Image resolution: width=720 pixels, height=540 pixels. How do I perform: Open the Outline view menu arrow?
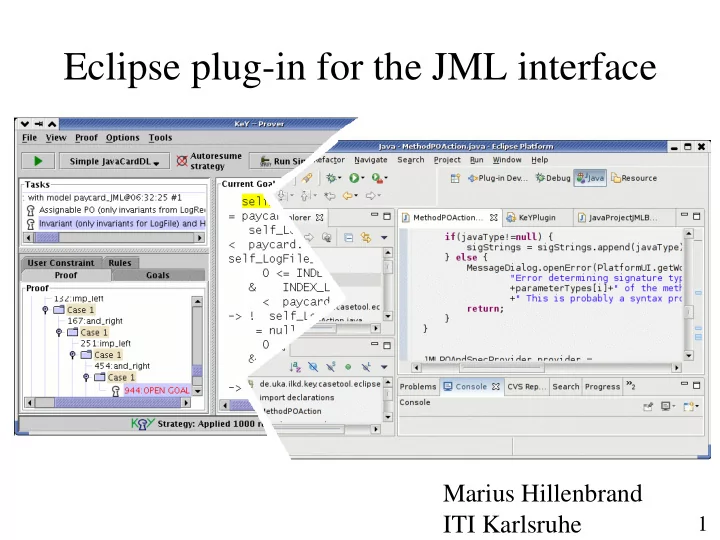384,367
